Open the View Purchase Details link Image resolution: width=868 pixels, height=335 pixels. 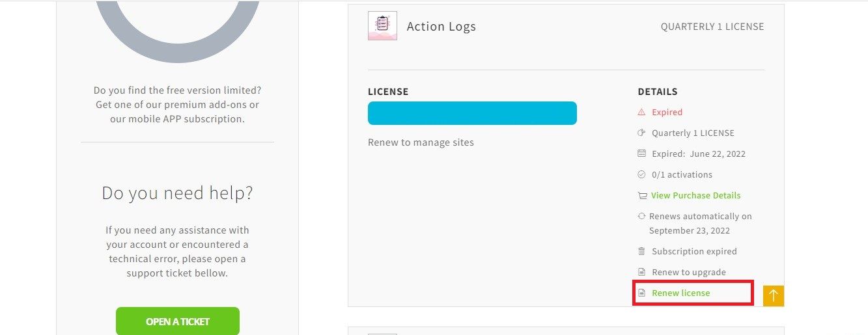pyautogui.click(x=695, y=195)
